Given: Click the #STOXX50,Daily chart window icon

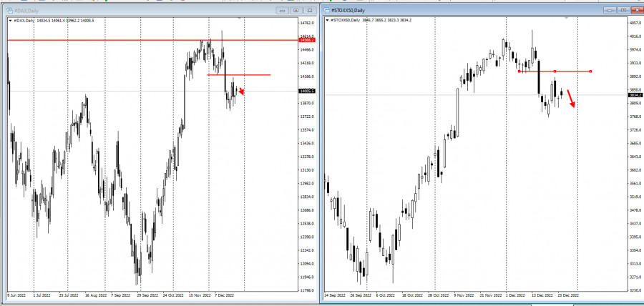Looking at the screenshot, I should [x=326, y=11].
